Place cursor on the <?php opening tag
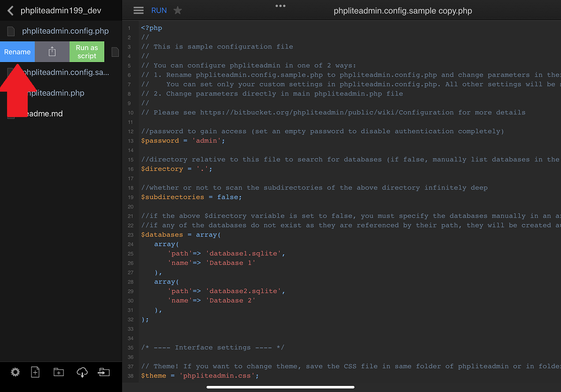The image size is (561, 392). (x=151, y=28)
